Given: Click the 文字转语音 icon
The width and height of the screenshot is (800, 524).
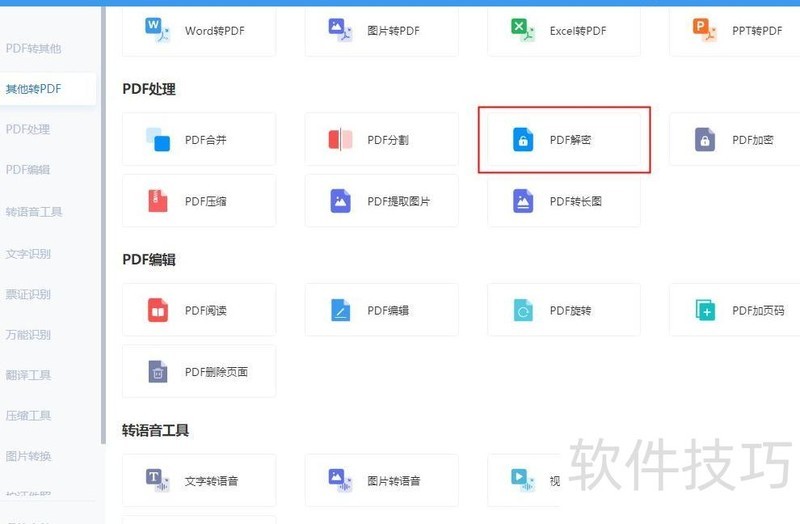Looking at the screenshot, I should tap(157, 480).
